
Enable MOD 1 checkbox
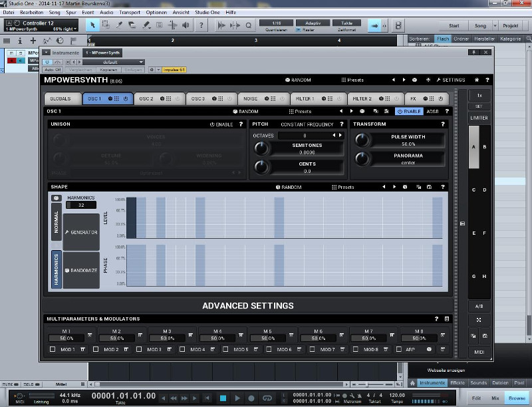[x=53, y=349]
